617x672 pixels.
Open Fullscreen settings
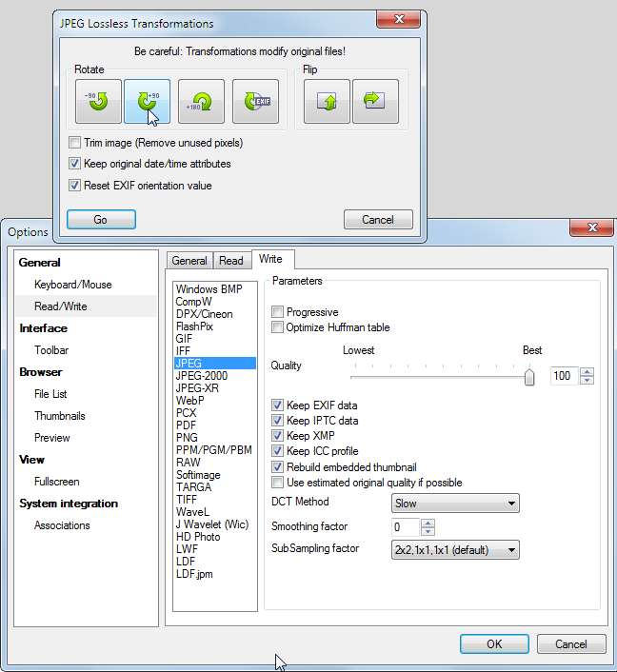[x=56, y=482]
